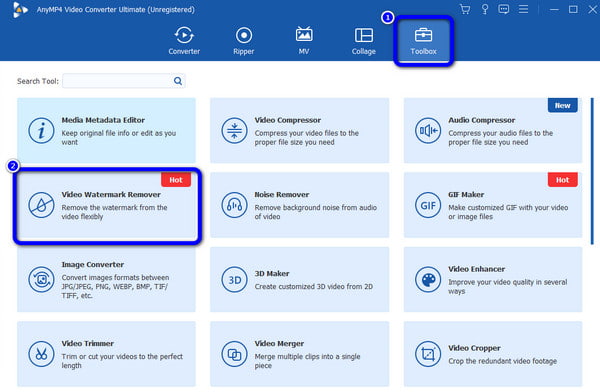
Task: Click the Image Converter icon
Action: [41, 280]
